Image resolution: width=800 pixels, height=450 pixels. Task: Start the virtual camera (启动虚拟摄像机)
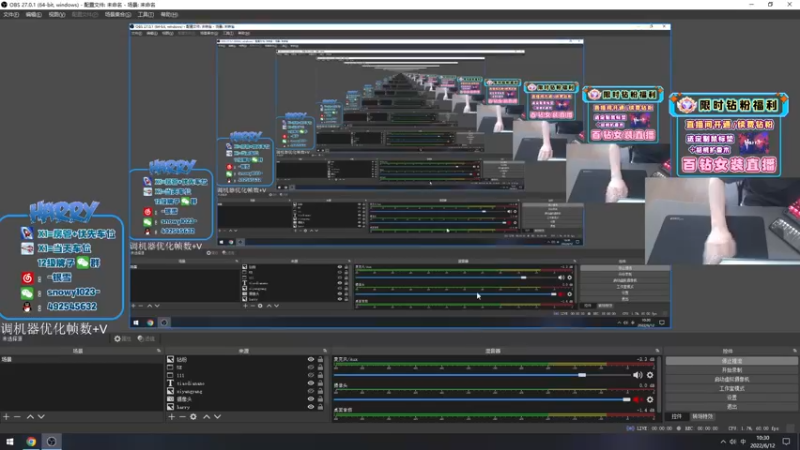(x=732, y=379)
